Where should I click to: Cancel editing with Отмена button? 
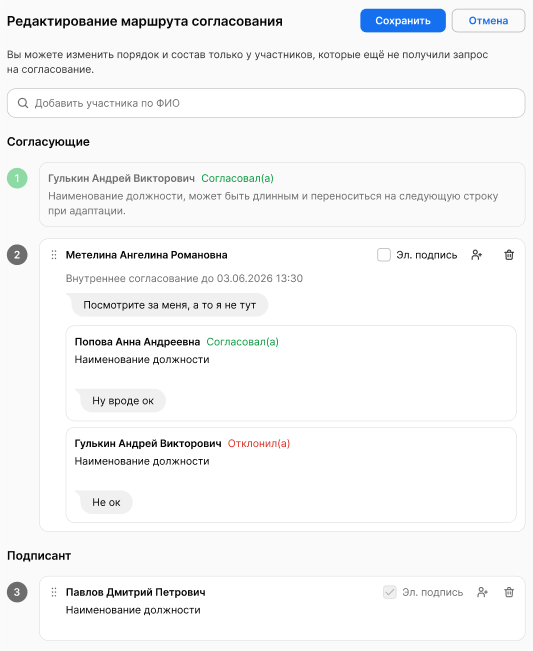488,21
